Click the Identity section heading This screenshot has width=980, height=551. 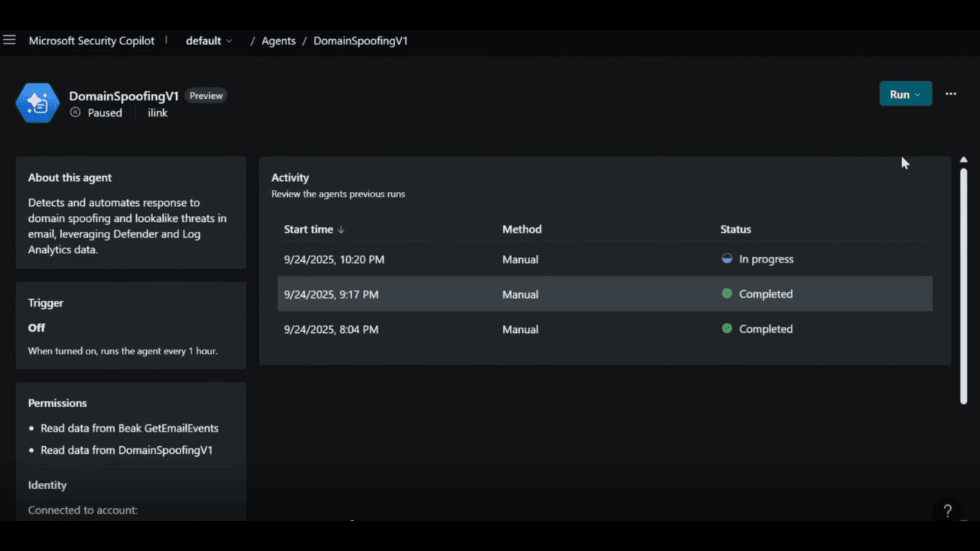click(x=47, y=485)
